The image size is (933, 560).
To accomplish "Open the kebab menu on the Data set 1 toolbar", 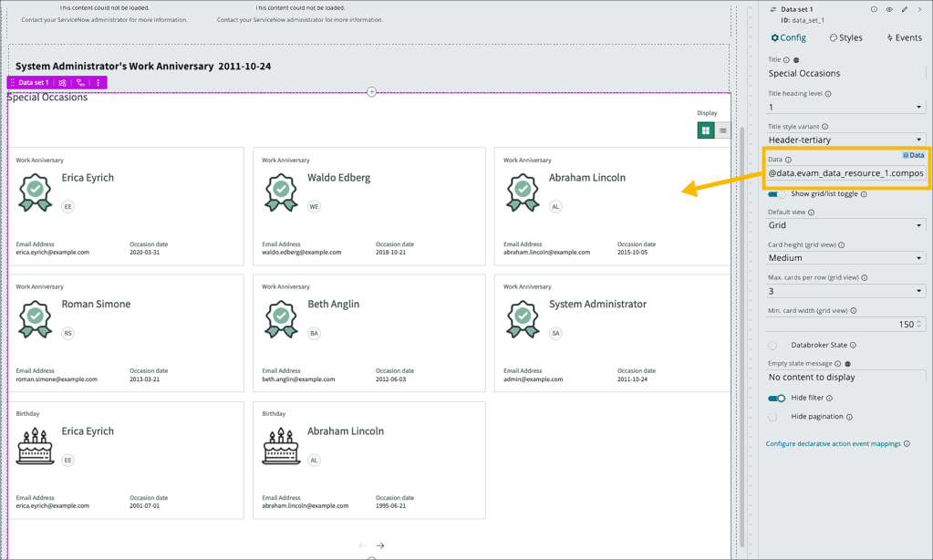I will (98, 82).
